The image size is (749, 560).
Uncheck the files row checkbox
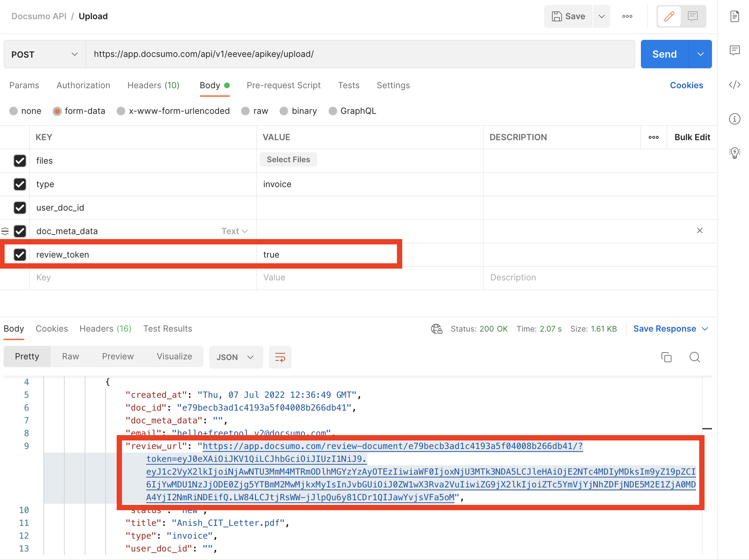[x=20, y=160]
